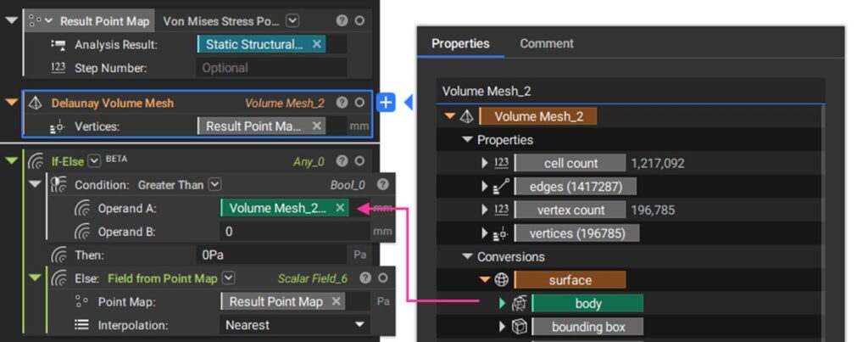
Task: Expand the cell count property
Action: click(486, 164)
